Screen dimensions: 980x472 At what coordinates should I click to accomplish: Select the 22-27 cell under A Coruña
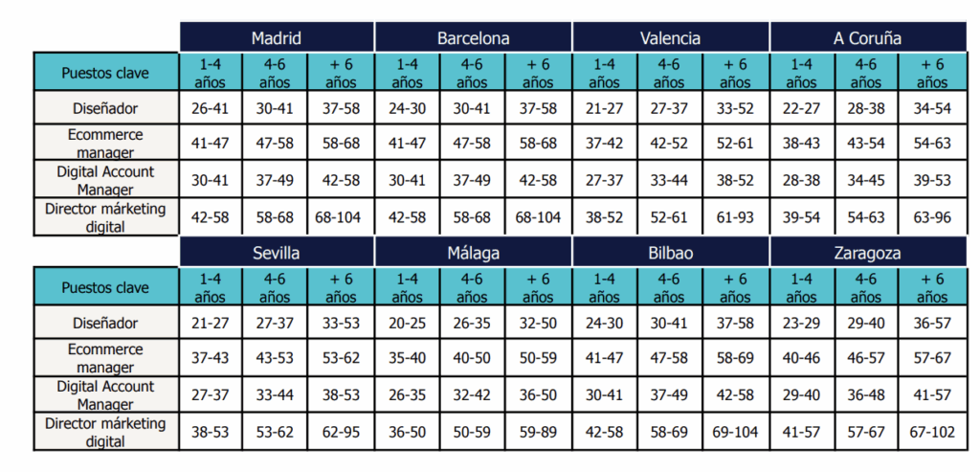coord(801,108)
